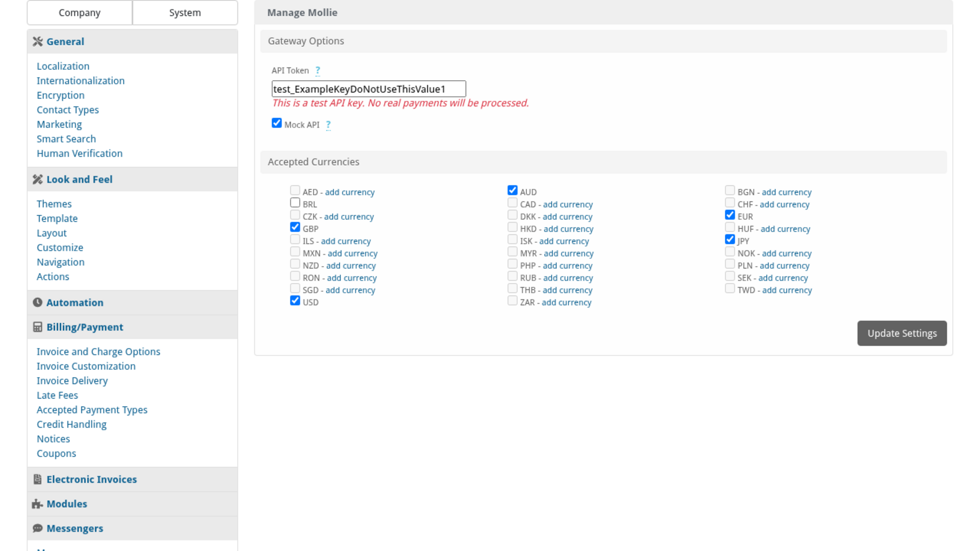This screenshot has width=980, height=551.
Task: Collapse the General settings section
Action: (132, 42)
